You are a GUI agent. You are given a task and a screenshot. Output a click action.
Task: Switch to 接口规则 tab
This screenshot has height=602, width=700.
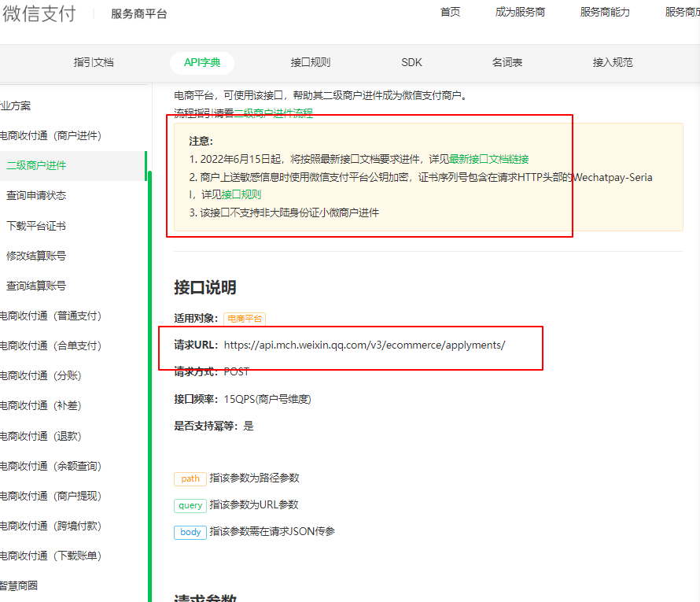point(310,62)
